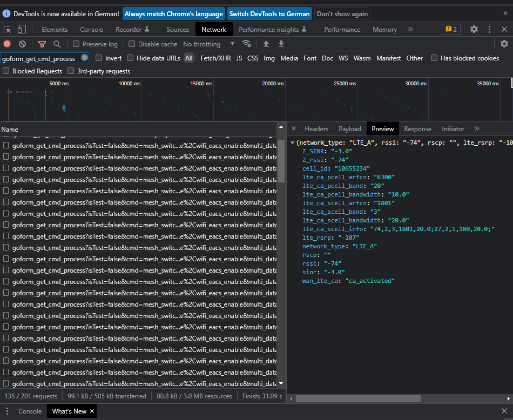Viewport: 513px width, 420px height.
Task: Open the network search magnifier
Action: point(57,44)
